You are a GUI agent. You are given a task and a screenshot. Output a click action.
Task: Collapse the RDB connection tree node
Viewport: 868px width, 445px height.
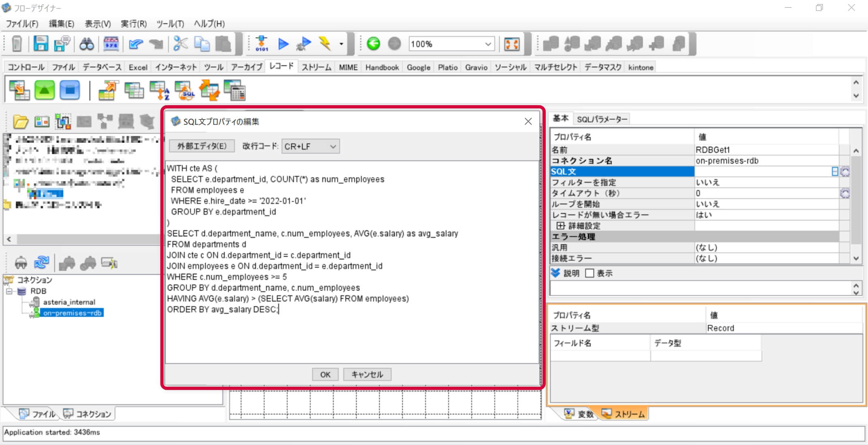[9, 291]
